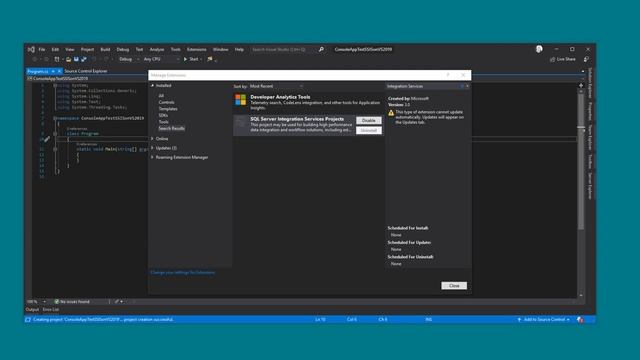Collapse the Installed category

[x=153, y=86]
